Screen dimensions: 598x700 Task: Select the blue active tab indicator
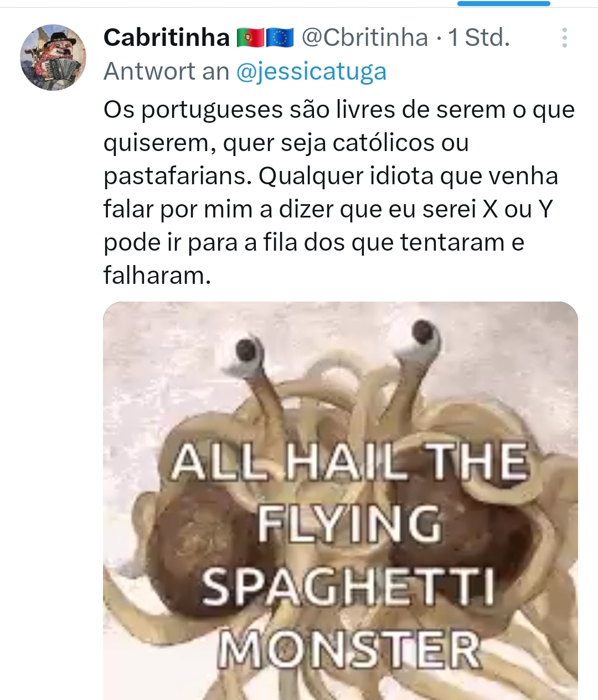click(x=504, y=3)
